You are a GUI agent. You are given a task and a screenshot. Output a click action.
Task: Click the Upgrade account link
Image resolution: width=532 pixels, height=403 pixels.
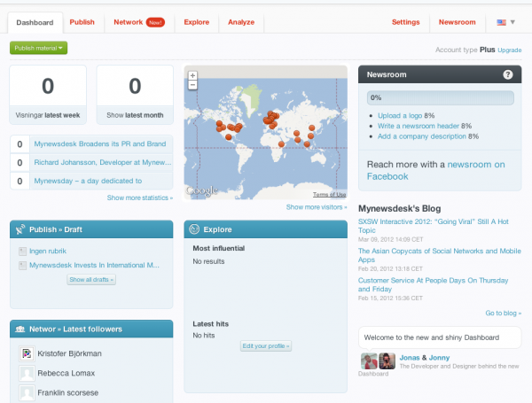click(x=510, y=50)
